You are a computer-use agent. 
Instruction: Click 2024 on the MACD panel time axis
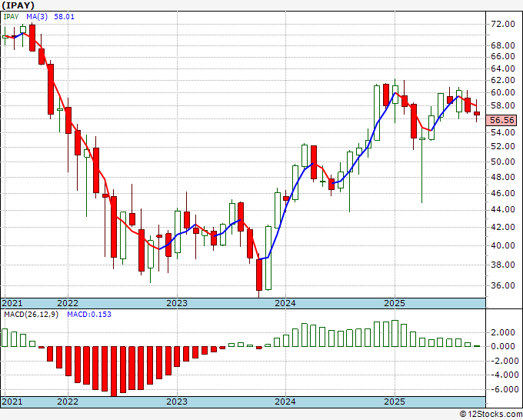click(x=285, y=402)
